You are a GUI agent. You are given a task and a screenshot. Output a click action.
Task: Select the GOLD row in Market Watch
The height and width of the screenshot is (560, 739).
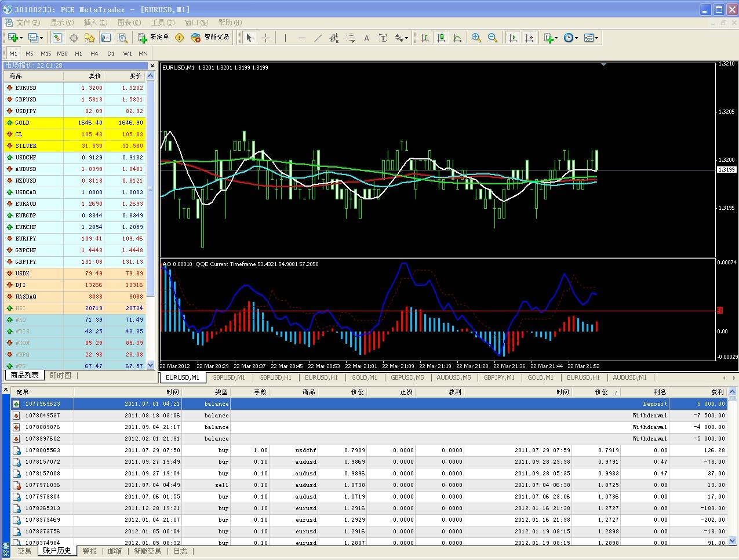[x=75, y=123]
